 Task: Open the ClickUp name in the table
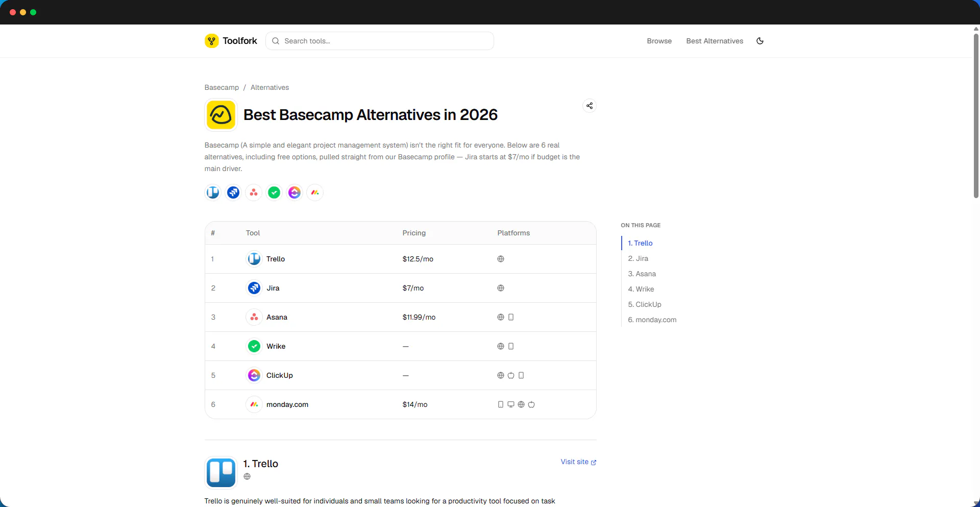pyautogui.click(x=280, y=375)
